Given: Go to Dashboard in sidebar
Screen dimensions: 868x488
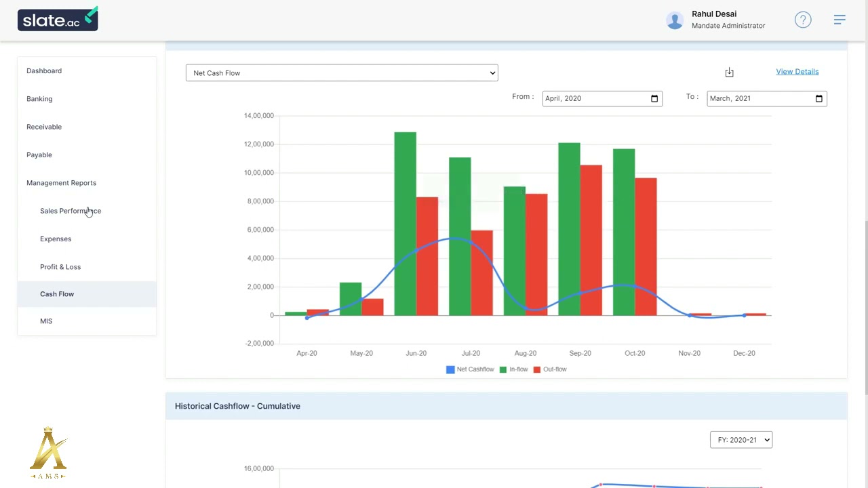Looking at the screenshot, I should click(x=44, y=70).
